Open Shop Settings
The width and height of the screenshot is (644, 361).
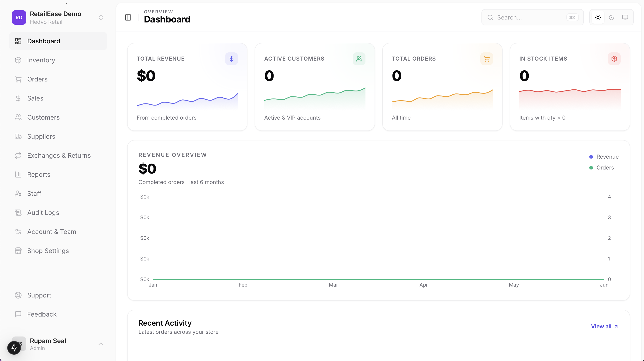tap(58, 250)
